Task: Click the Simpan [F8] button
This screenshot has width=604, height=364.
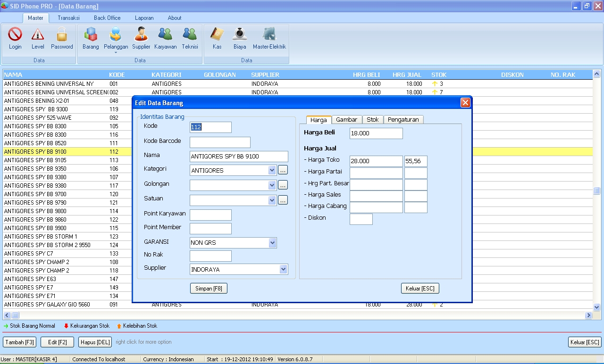Action: (x=209, y=288)
